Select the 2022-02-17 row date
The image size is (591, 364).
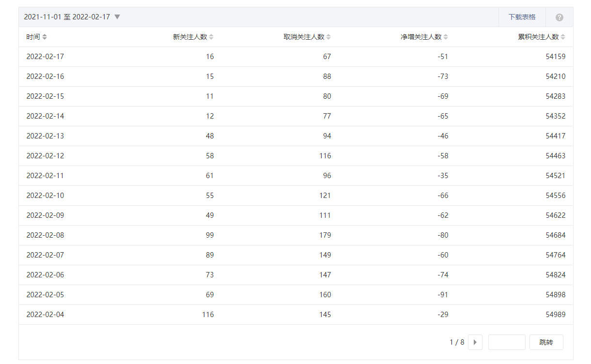[x=45, y=57]
